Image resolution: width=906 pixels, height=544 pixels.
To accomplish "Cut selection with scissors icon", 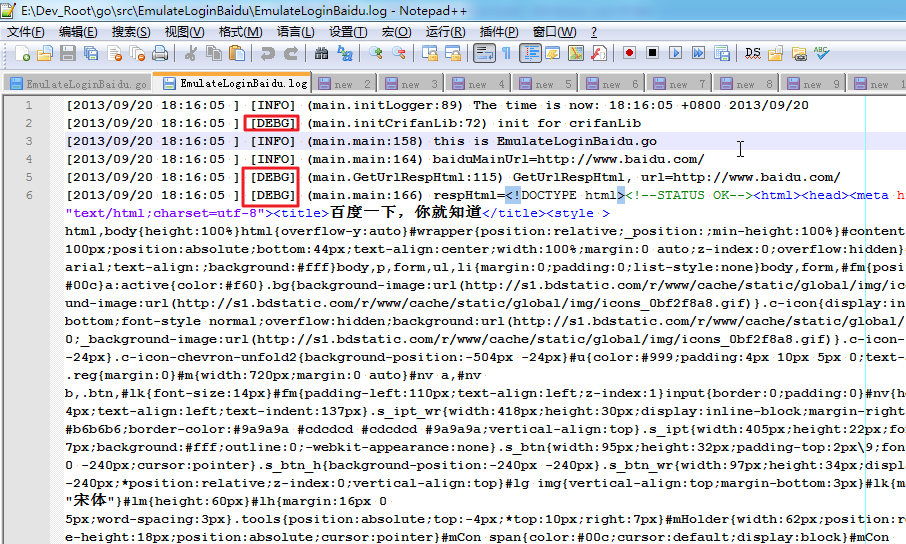I will click(190, 54).
